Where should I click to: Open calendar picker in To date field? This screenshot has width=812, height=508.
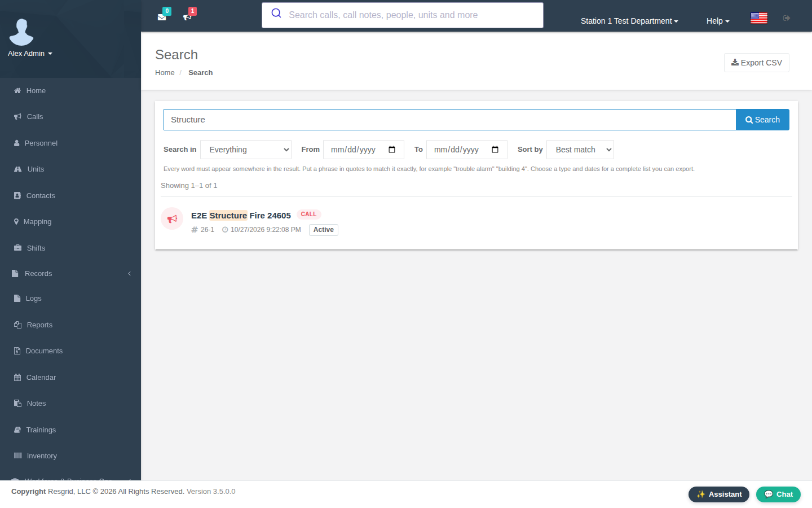tap(495, 150)
